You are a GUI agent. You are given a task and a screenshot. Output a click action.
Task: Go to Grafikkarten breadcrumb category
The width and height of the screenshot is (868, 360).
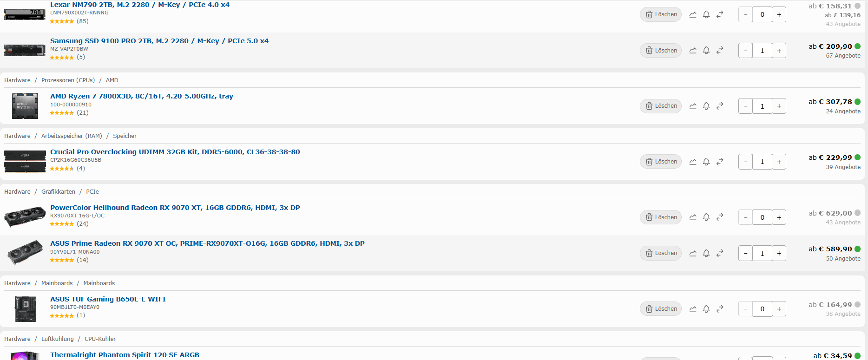tap(58, 192)
